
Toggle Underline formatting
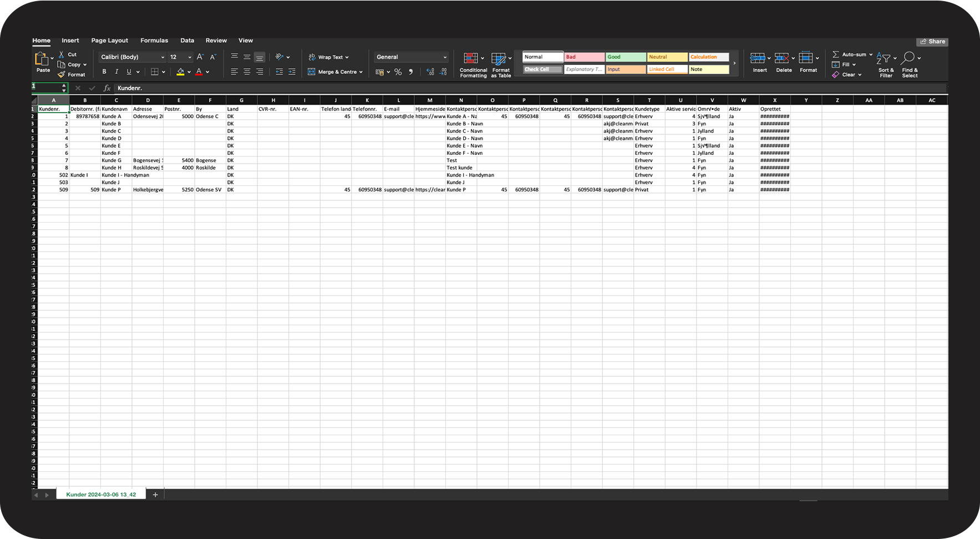click(129, 72)
